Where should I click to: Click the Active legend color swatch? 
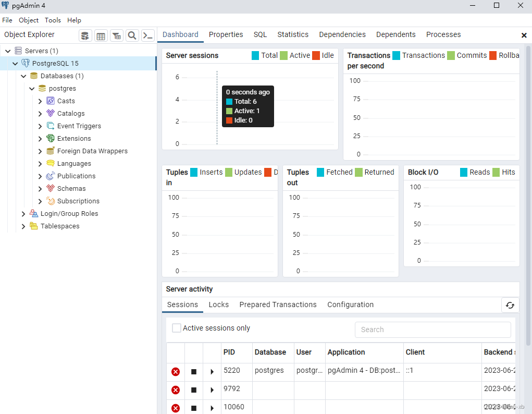pyautogui.click(x=283, y=55)
